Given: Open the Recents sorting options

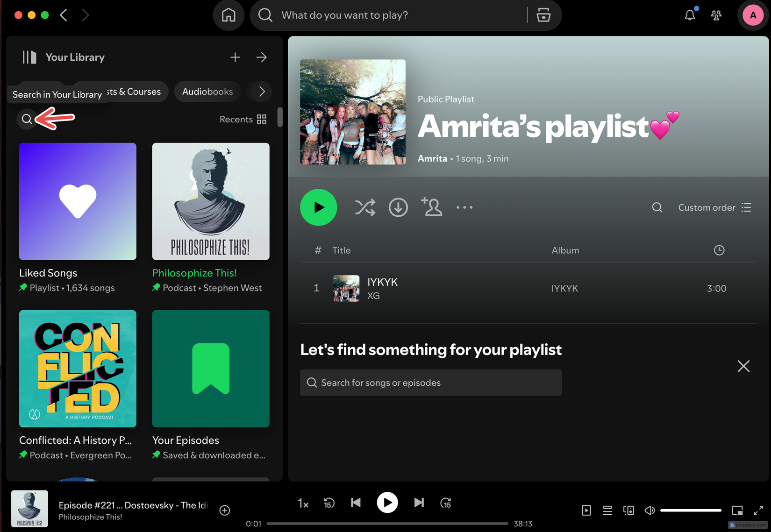Looking at the screenshot, I should [x=236, y=119].
